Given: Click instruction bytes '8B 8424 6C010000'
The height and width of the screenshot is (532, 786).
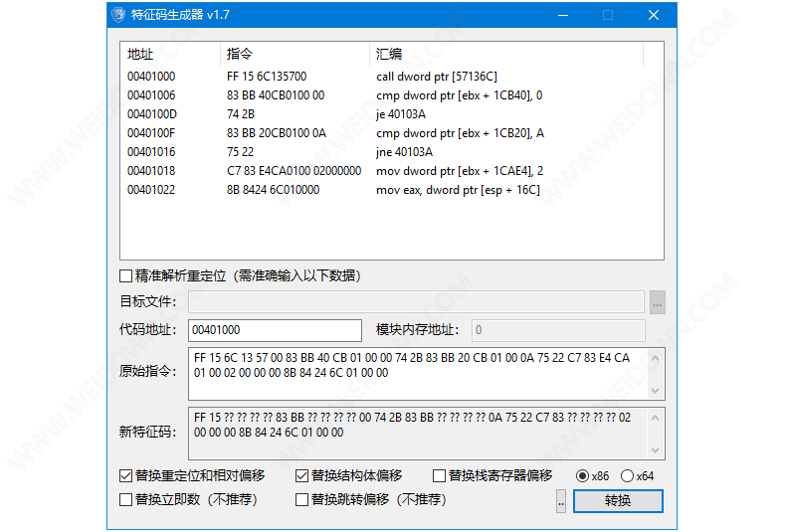Looking at the screenshot, I should (274, 190).
